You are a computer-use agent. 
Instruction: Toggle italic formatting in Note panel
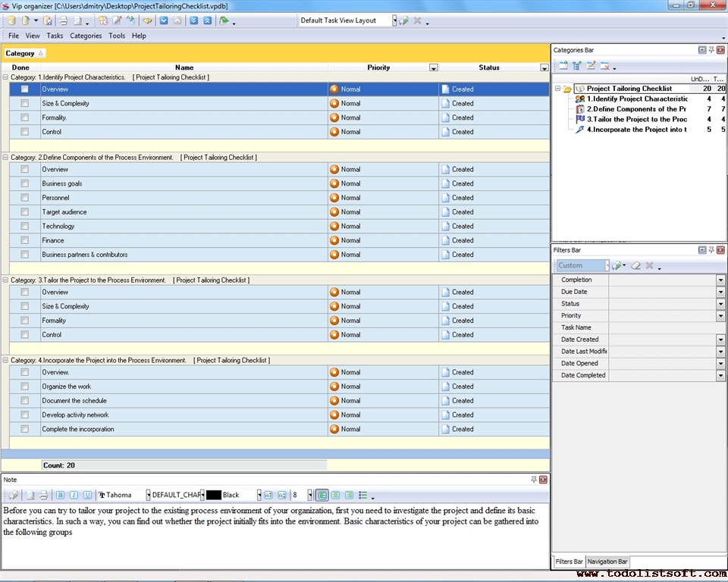[x=74, y=496]
